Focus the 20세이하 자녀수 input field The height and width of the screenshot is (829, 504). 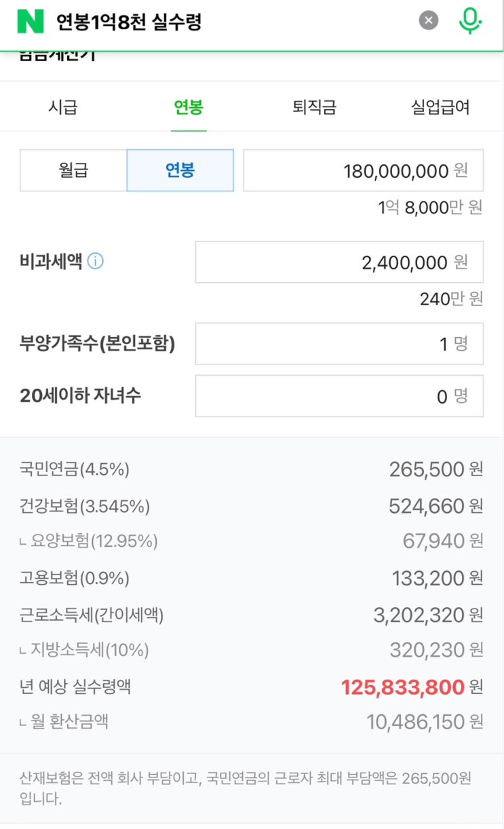click(339, 396)
